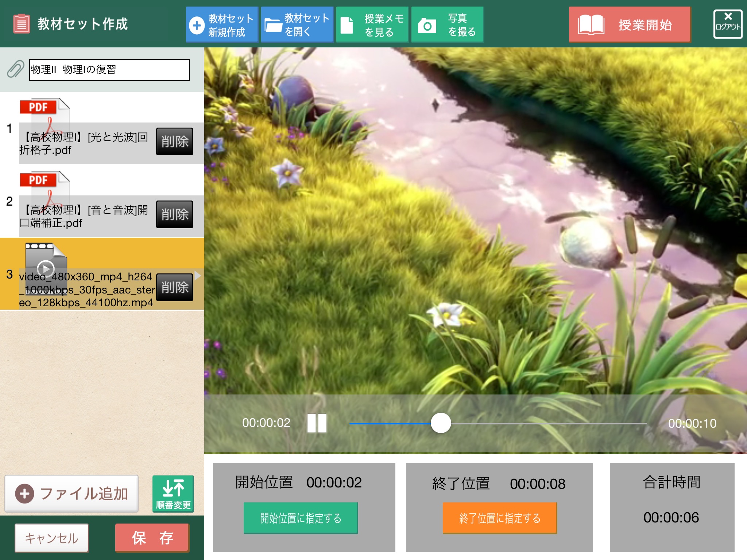Edit the set title 物理II 物理Iの復習
The height and width of the screenshot is (560, 747).
pyautogui.click(x=109, y=70)
